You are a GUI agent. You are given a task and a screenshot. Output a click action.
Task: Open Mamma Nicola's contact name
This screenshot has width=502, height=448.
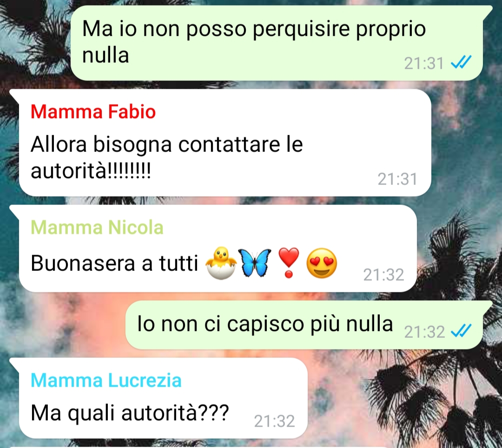tap(97, 228)
